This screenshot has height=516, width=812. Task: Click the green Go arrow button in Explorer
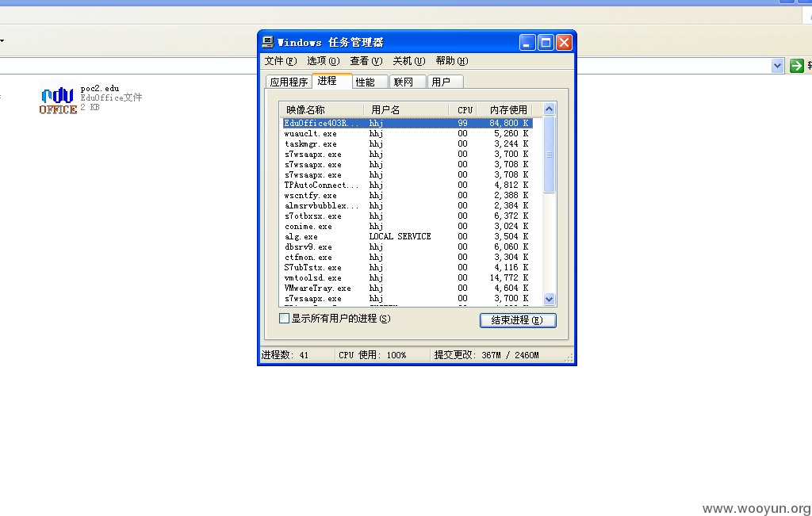[796, 66]
